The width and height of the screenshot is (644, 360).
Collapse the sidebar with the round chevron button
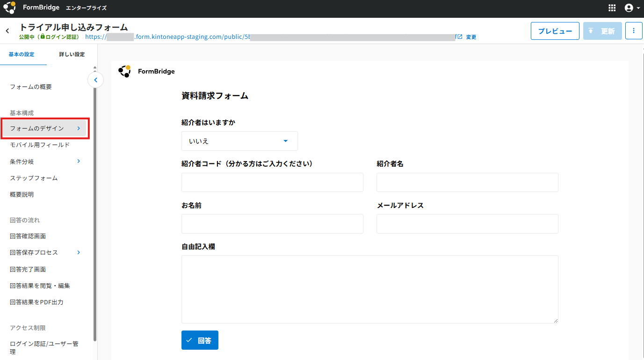(95, 80)
